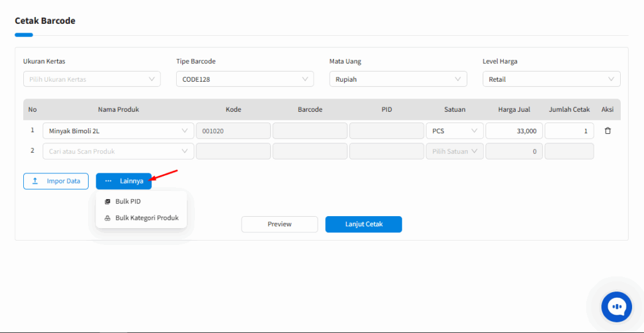Open the PCS unit dropdown in row 1
Screen dimensions: 644x333
coord(454,131)
